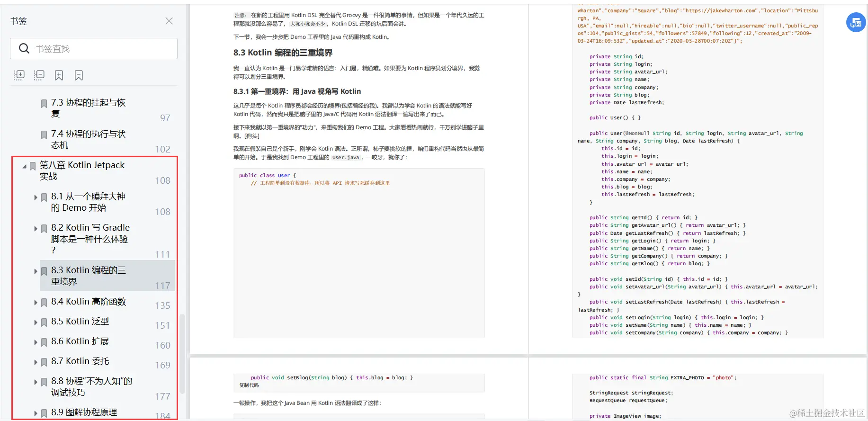Image resolution: width=868 pixels, height=421 pixels.
Task: Collapse all bookmarks icon
Action: 39,75
